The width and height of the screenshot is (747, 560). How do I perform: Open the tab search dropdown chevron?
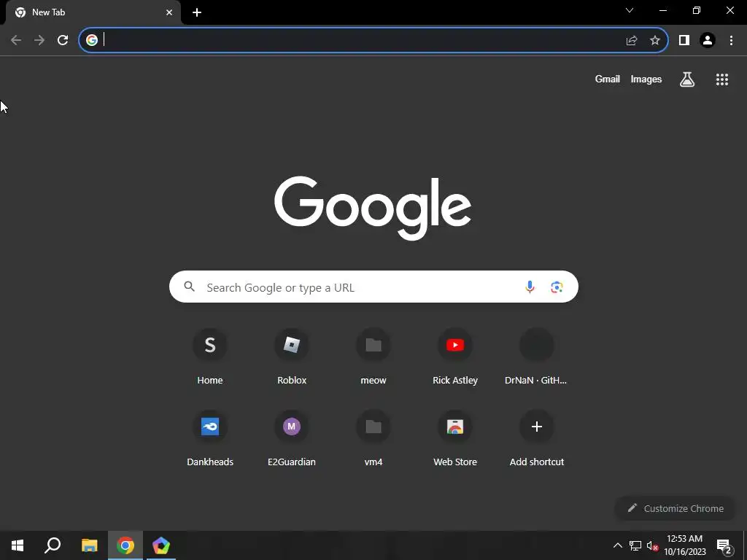630,10
